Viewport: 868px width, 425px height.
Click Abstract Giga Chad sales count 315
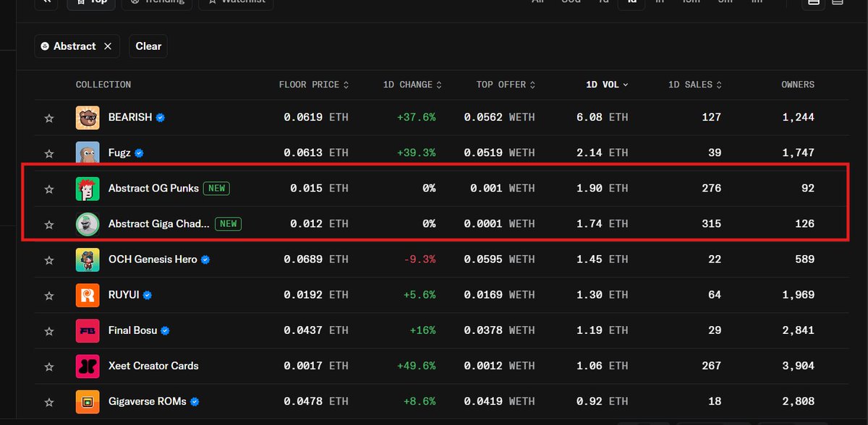(711, 223)
